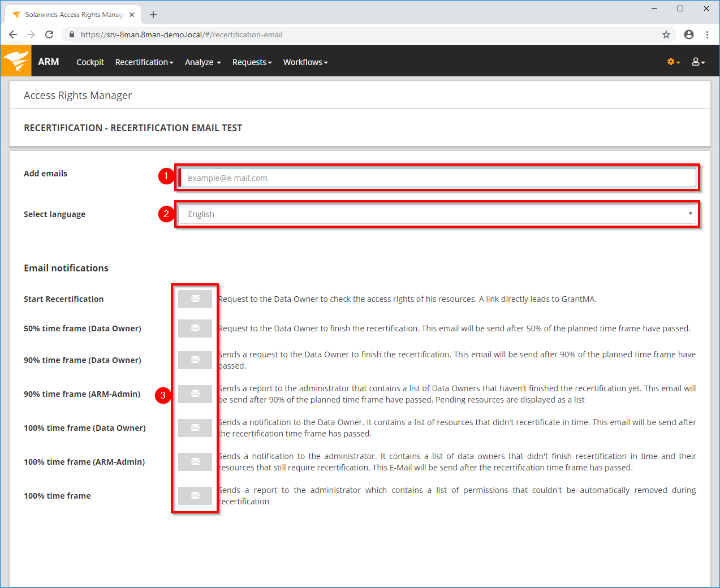Reload the page in the browser
Screen dimensions: 720x588
point(49,34)
